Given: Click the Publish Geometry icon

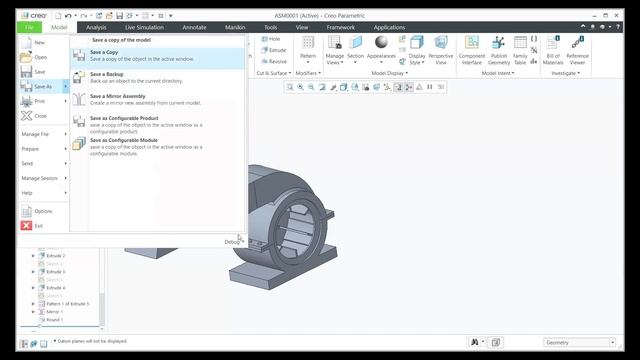Looking at the screenshot, I should [x=499, y=42].
